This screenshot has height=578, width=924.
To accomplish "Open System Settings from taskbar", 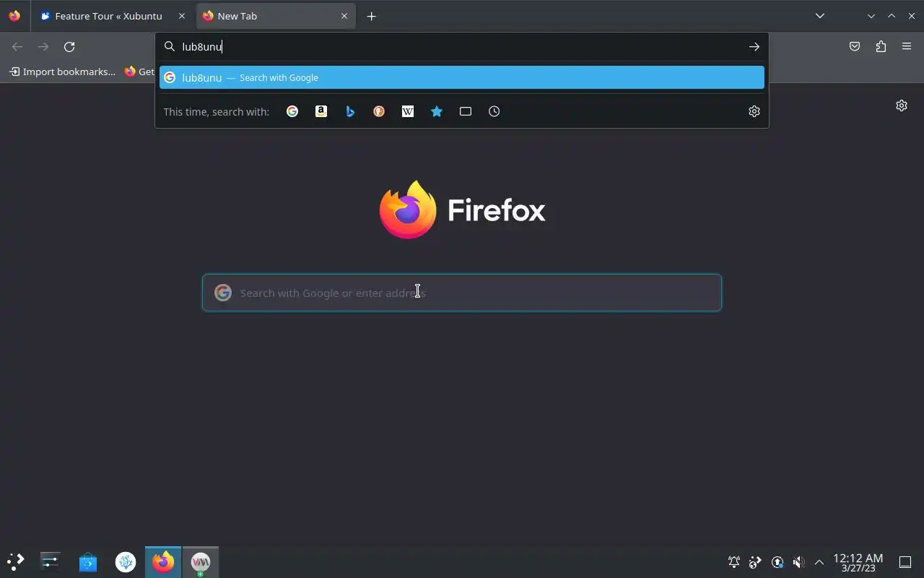I will pos(51,561).
